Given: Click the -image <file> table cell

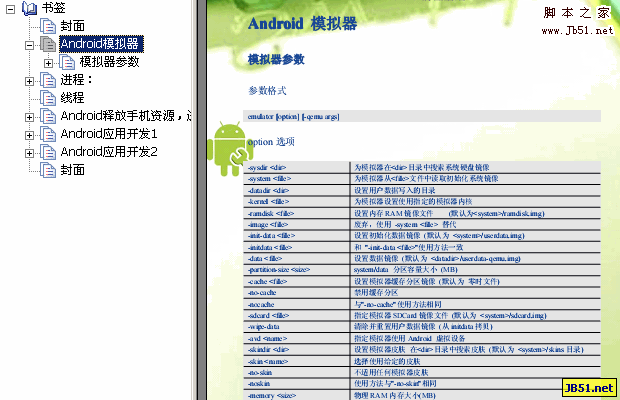Looking at the screenshot, I should click(297, 225).
